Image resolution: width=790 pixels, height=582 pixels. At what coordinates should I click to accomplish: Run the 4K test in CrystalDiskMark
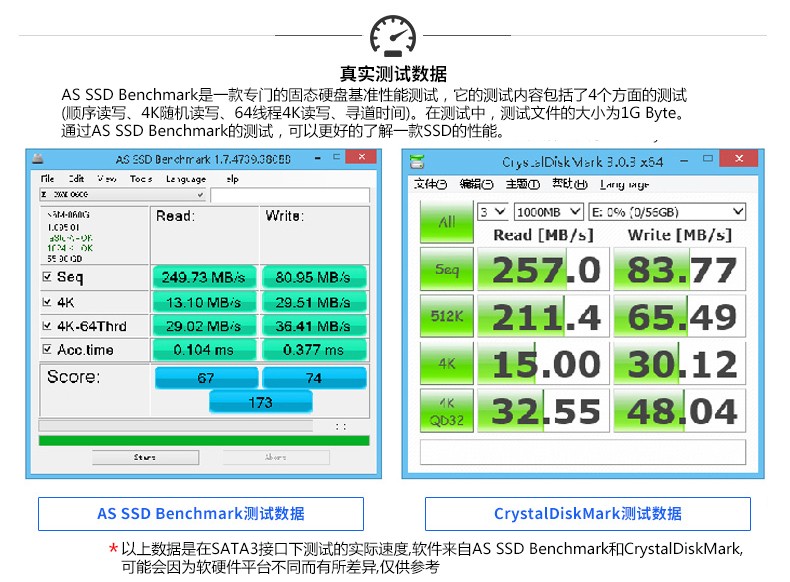click(446, 363)
